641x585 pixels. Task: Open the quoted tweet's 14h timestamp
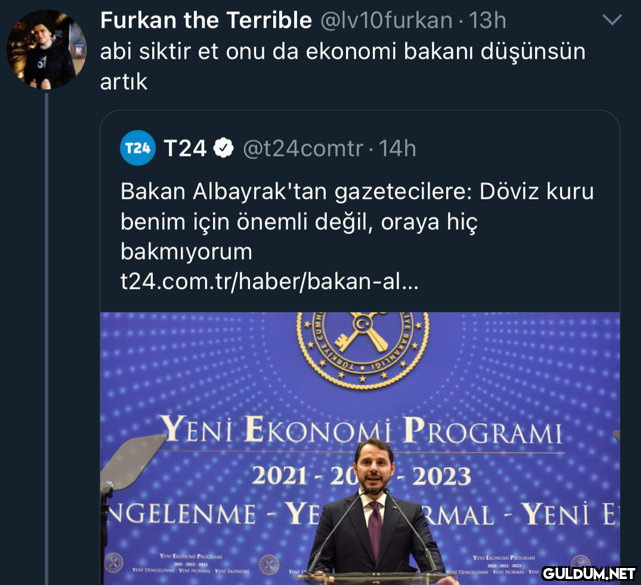click(397, 149)
